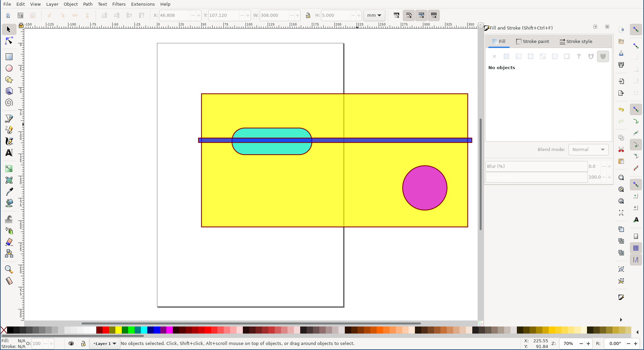Open the Layer 1 selector dropdown
This screenshot has height=350, width=644.
click(x=105, y=343)
